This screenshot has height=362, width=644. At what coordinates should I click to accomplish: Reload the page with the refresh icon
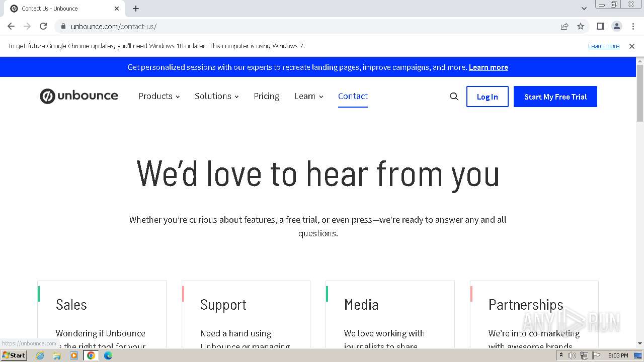pos(43,26)
